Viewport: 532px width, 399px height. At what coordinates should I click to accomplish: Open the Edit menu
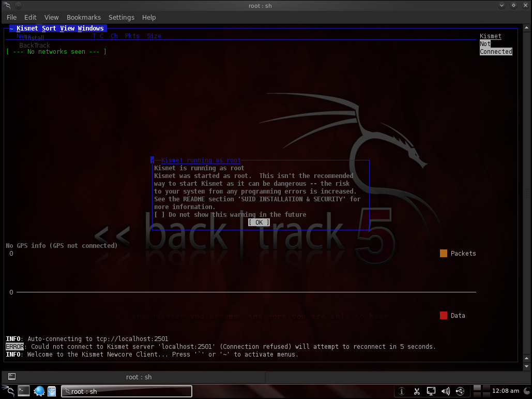tap(30, 17)
